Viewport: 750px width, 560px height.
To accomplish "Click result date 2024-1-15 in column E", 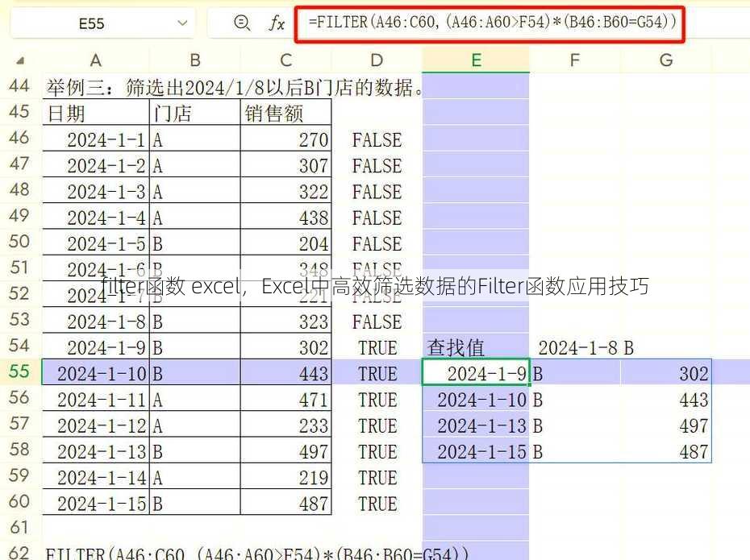I will tap(476, 450).
